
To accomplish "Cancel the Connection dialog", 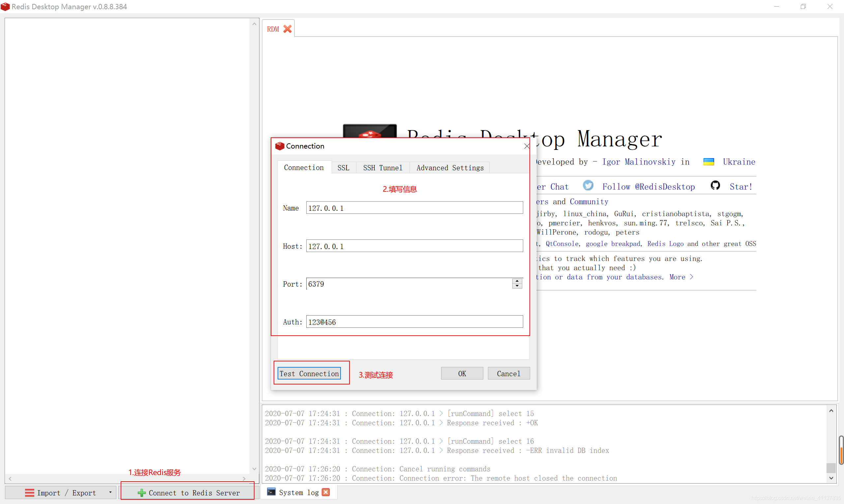I will (x=508, y=373).
